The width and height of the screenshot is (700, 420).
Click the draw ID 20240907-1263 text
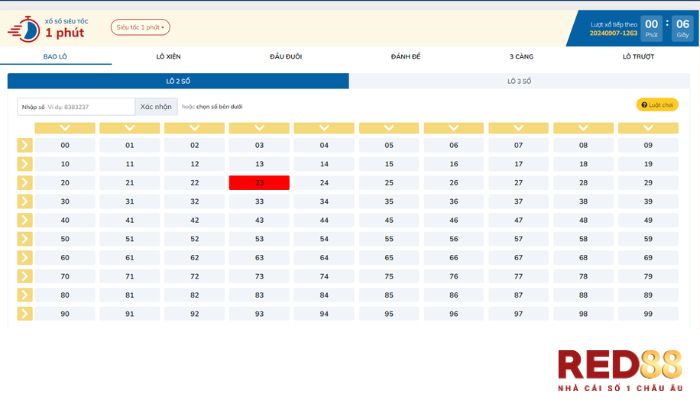pyautogui.click(x=613, y=33)
